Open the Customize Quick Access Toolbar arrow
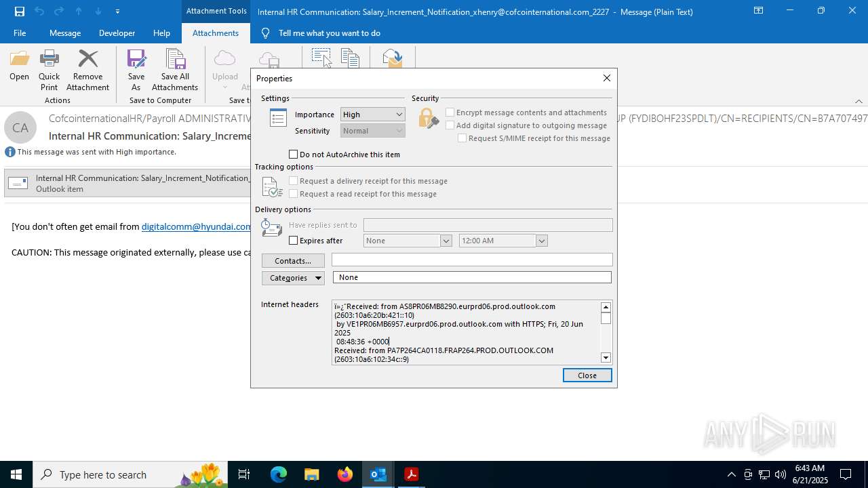Viewport: 868px width, 488px height. [x=118, y=12]
